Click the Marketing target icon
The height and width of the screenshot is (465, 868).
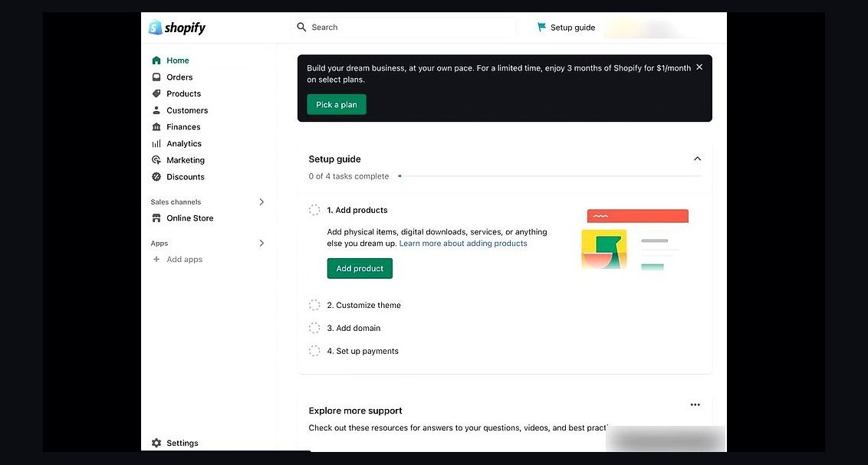pyautogui.click(x=156, y=160)
